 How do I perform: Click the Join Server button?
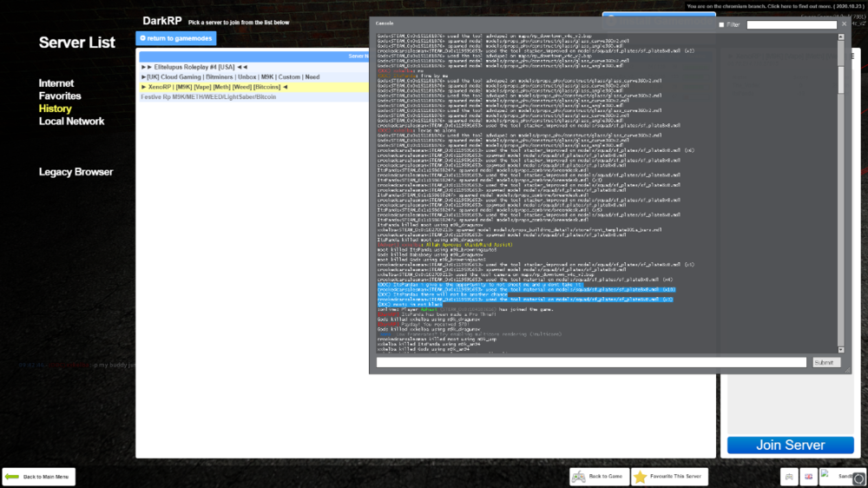pos(790,445)
